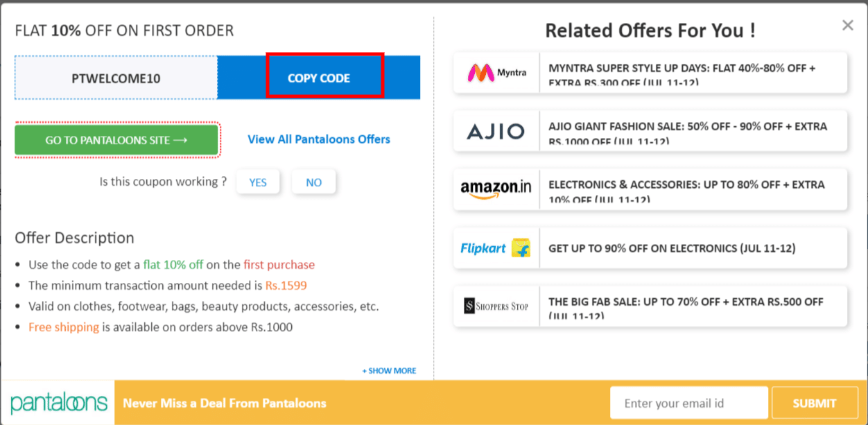This screenshot has height=425, width=868.
Task: Click the email id input field
Action: [x=688, y=402]
